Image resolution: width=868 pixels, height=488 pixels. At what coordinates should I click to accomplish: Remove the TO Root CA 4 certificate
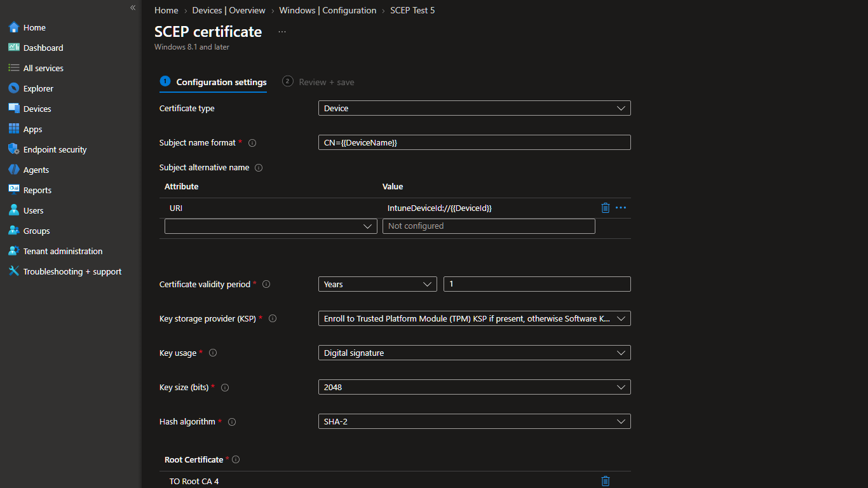(x=606, y=481)
